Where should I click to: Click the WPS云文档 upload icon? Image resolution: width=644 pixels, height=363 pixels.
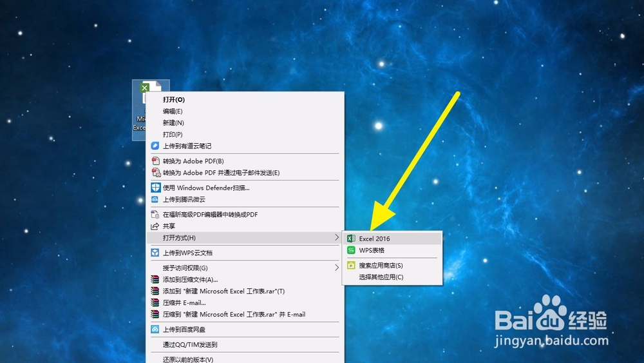pyautogui.click(x=155, y=252)
